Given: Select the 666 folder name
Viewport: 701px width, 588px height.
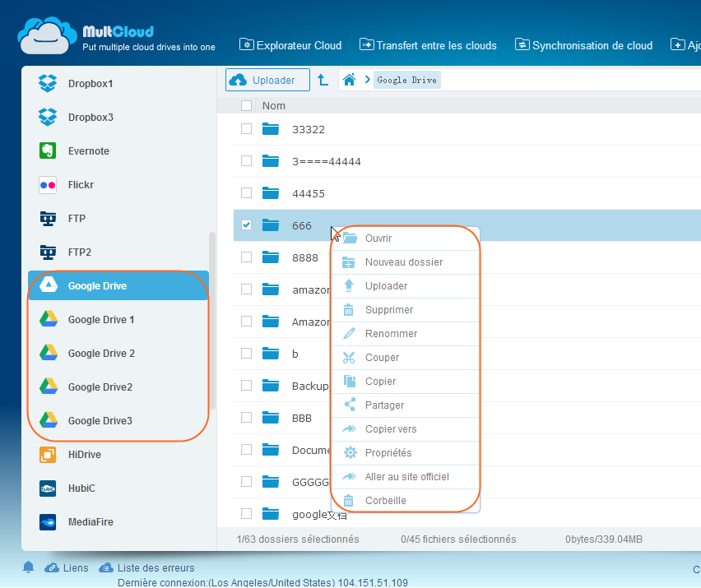Looking at the screenshot, I should coord(302,225).
